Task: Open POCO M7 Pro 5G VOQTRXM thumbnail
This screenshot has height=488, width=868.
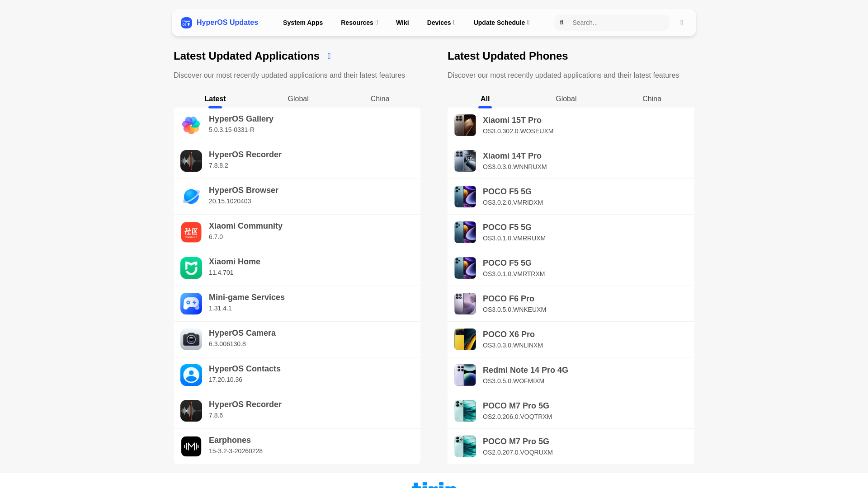Action: point(465,411)
